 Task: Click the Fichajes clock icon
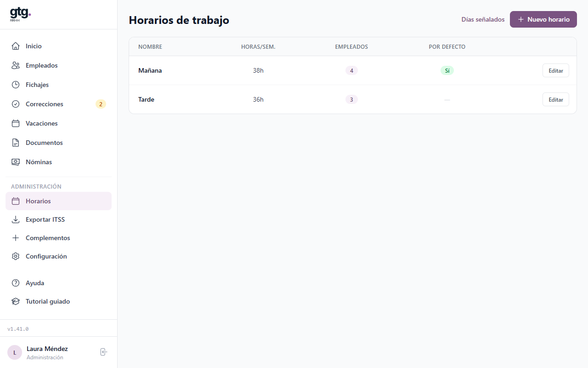pos(16,85)
